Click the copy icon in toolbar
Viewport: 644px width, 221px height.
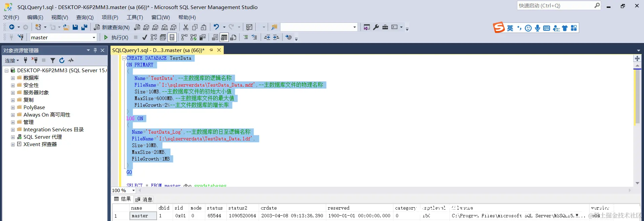195,27
